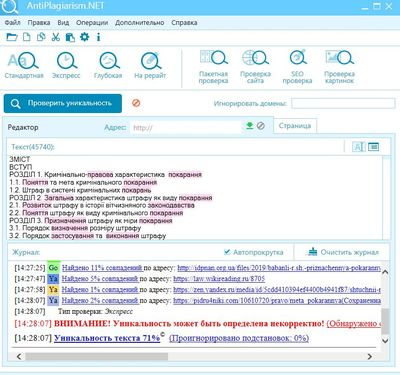Viewport: 400px width, 375px height.
Task: Focus Адрес http:// input field
Action: point(186,127)
